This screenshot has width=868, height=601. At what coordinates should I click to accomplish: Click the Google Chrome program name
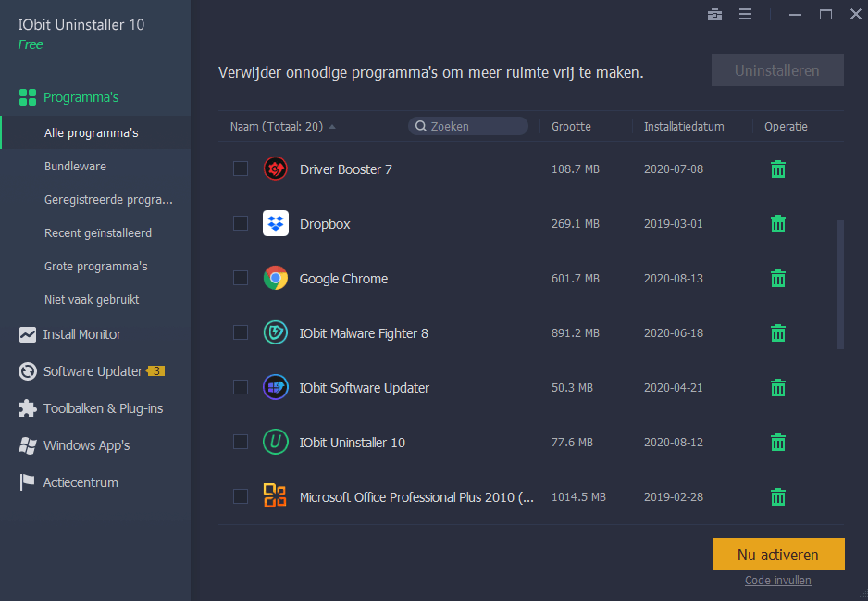343,279
